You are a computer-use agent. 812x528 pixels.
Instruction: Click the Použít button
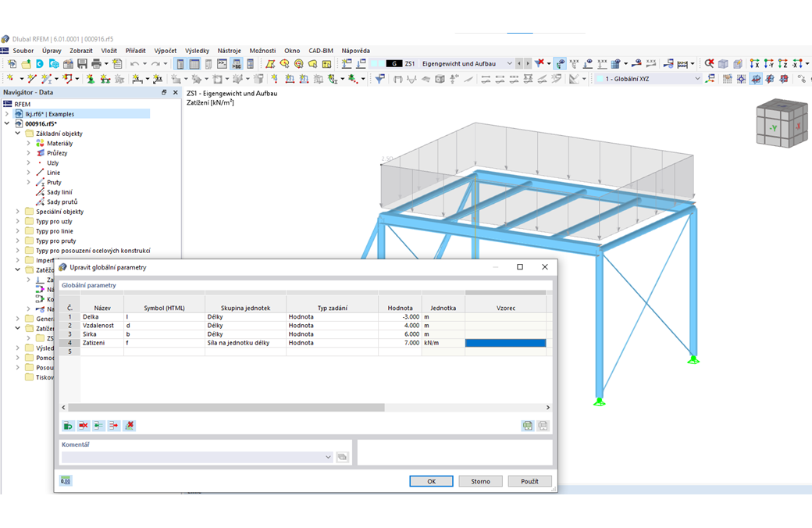pos(530,481)
